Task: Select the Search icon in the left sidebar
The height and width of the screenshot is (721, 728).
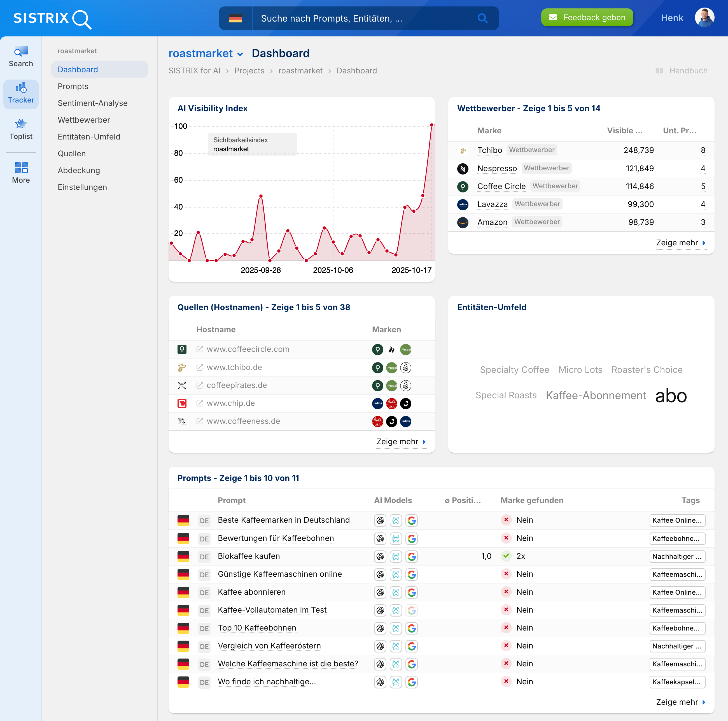Action: click(21, 55)
